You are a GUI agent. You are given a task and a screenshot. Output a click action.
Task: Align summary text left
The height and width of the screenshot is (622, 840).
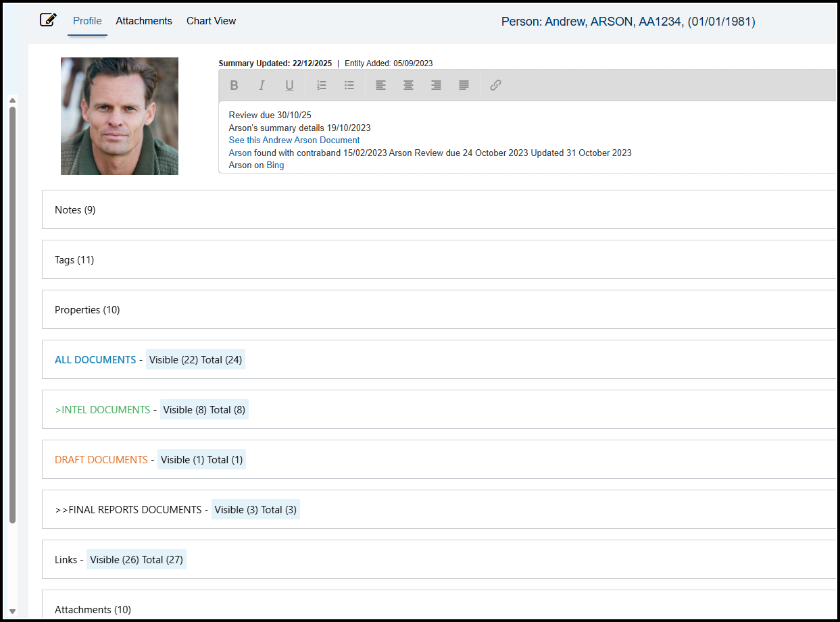click(x=381, y=85)
